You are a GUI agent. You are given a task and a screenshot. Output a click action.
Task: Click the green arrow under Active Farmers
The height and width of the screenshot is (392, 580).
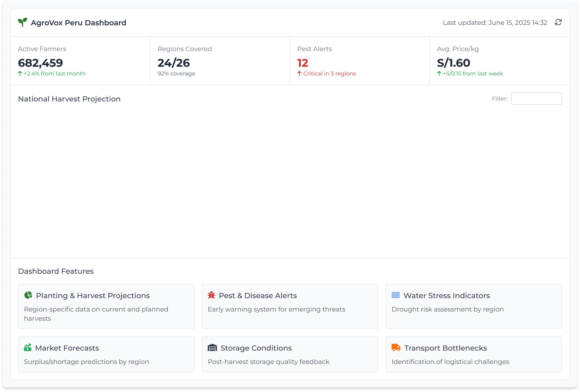pos(20,73)
